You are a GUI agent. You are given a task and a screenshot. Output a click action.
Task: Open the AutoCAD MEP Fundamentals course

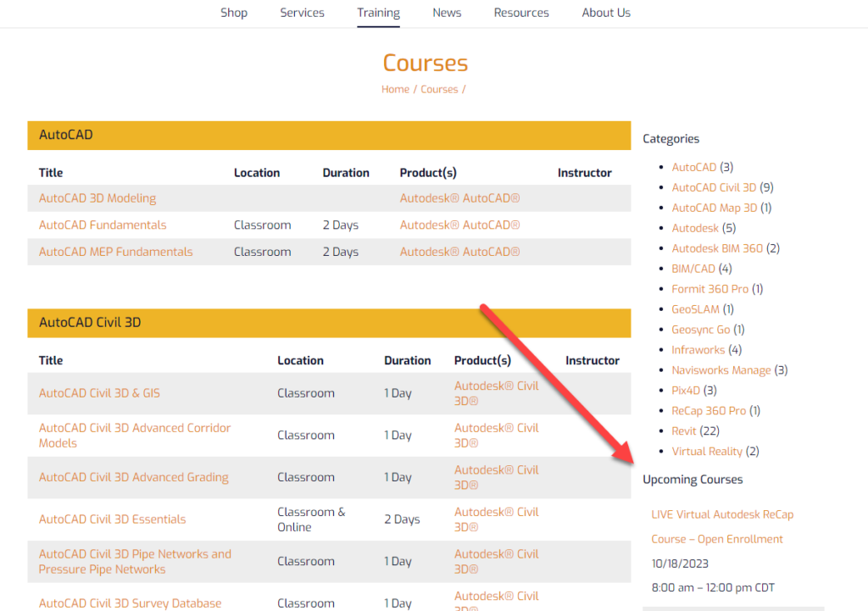(x=115, y=252)
